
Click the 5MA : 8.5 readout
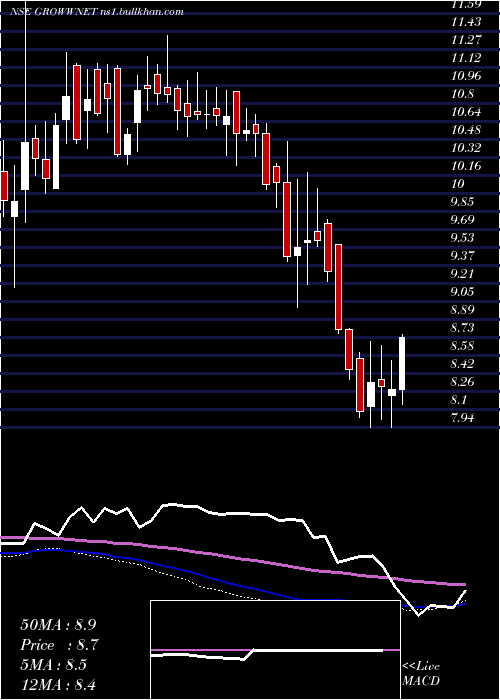(x=54, y=665)
